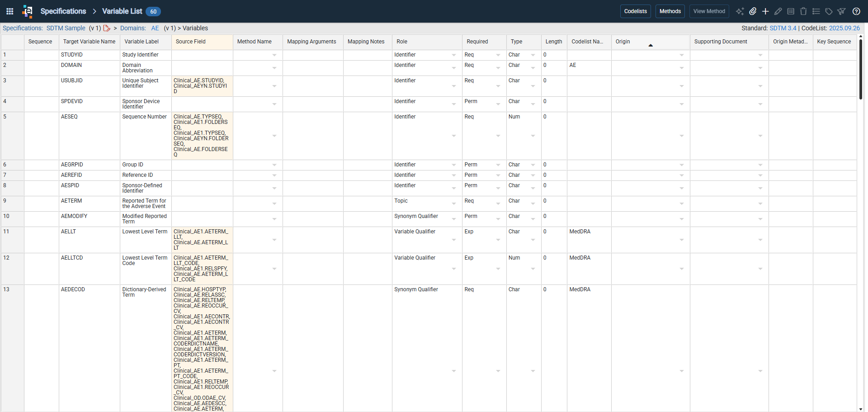This screenshot has height=412, width=868.
Task: Open help via question mark icon
Action: tap(856, 11)
